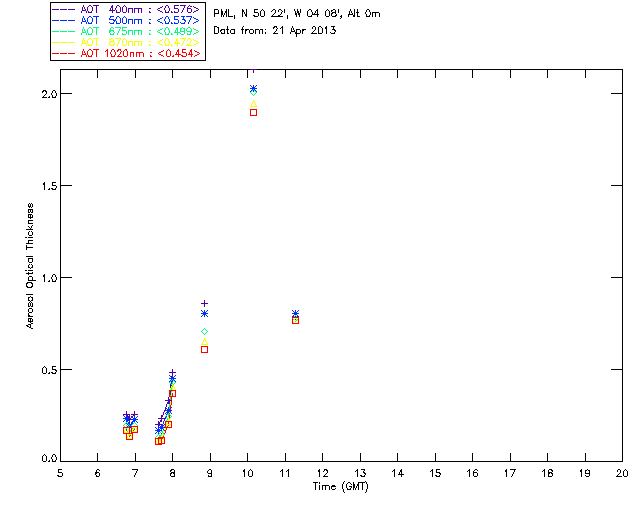Click the y-axis tick label 0.5
640x512 pixels.
(49, 370)
